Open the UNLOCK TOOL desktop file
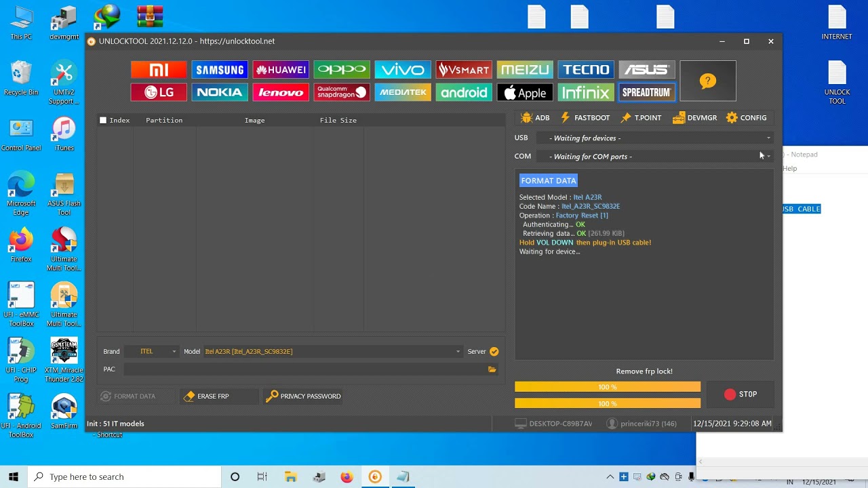The width and height of the screenshot is (868, 488). coord(837,83)
